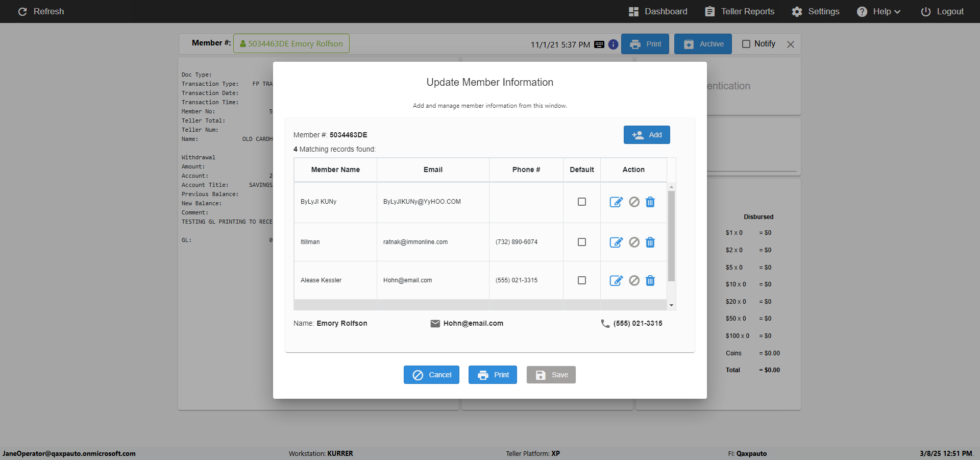Set ByLyJl KUNy as default
Viewport: 980px width, 460px height.
click(582, 202)
